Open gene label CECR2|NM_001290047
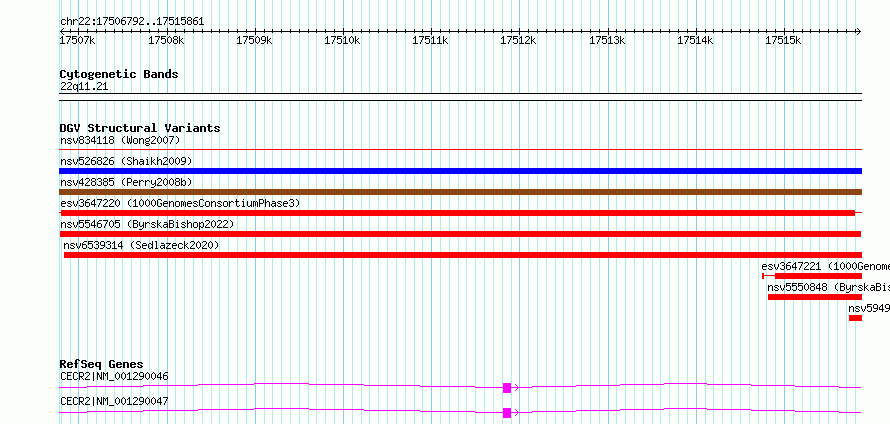 tap(114, 401)
